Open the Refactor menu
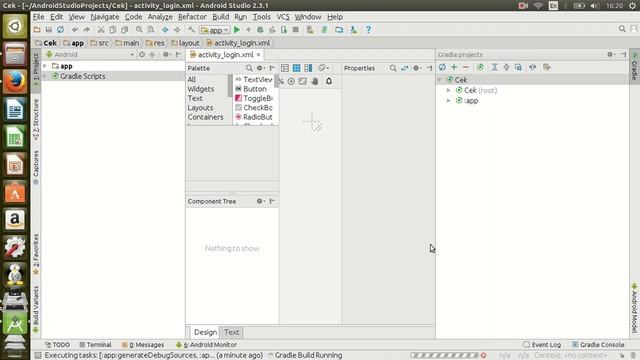This screenshot has height=360, width=640. (x=192, y=17)
